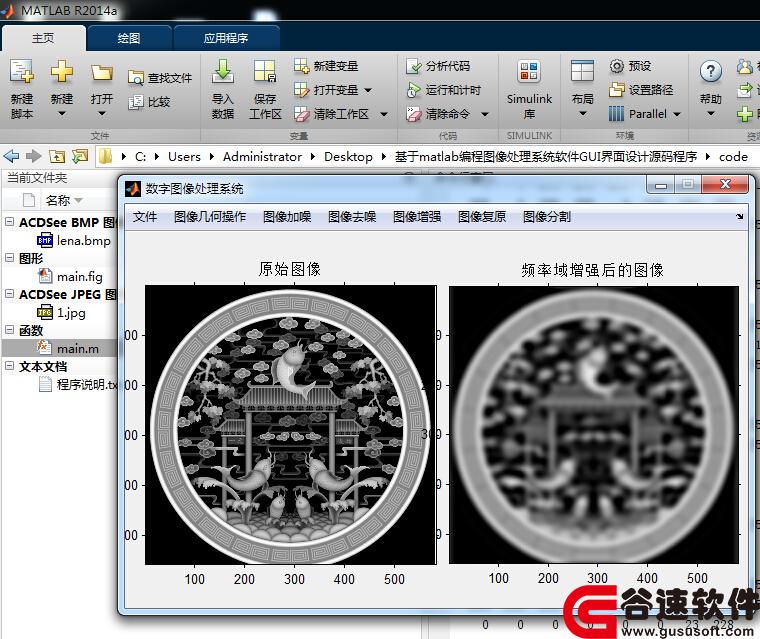This screenshot has height=639, width=760.
Task: Click the New Script icon
Action: pyautogui.click(x=22, y=71)
